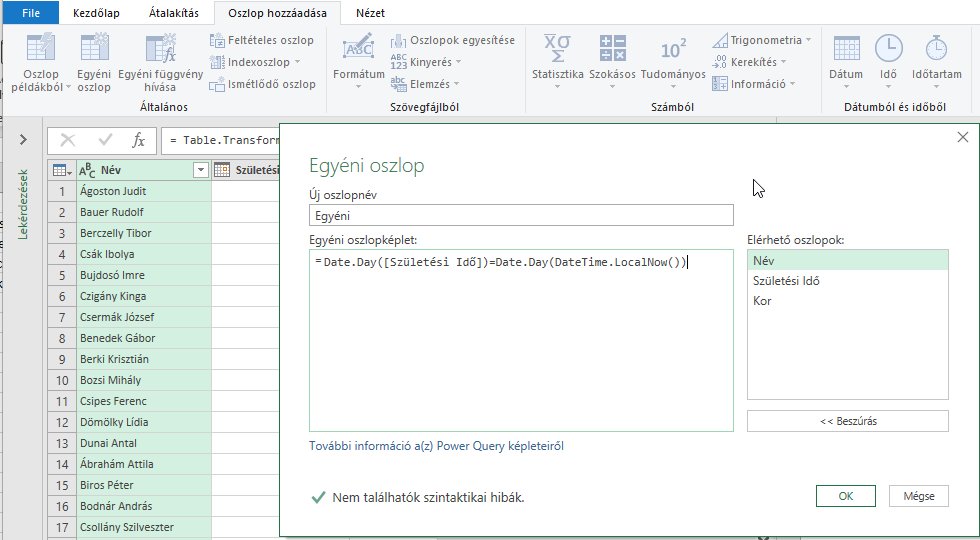Image resolution: width=980 pixels, height=540 pixels.
Task: Click into the Egyéni oszlopképlet formula box
Action: 521,340
